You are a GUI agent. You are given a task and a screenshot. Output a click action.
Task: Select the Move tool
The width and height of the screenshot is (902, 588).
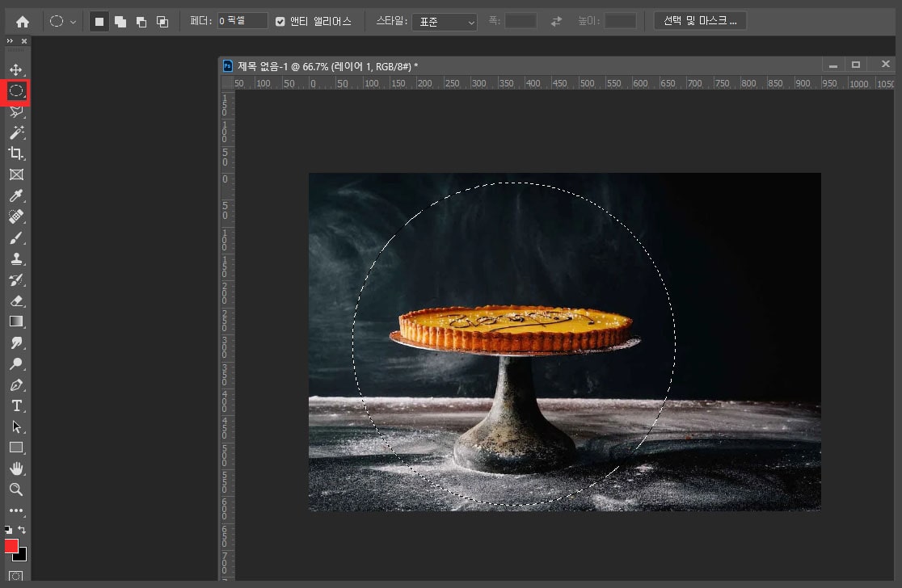tap(15, 70)
